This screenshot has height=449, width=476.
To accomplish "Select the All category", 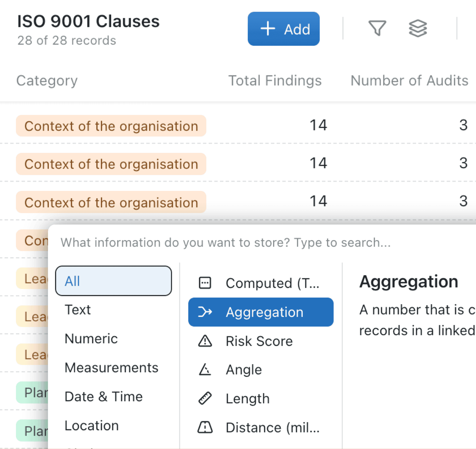I will (113, 281).
